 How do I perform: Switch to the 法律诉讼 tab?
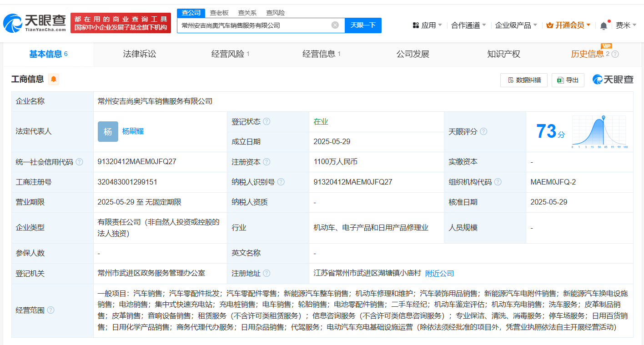pos(140,54)
